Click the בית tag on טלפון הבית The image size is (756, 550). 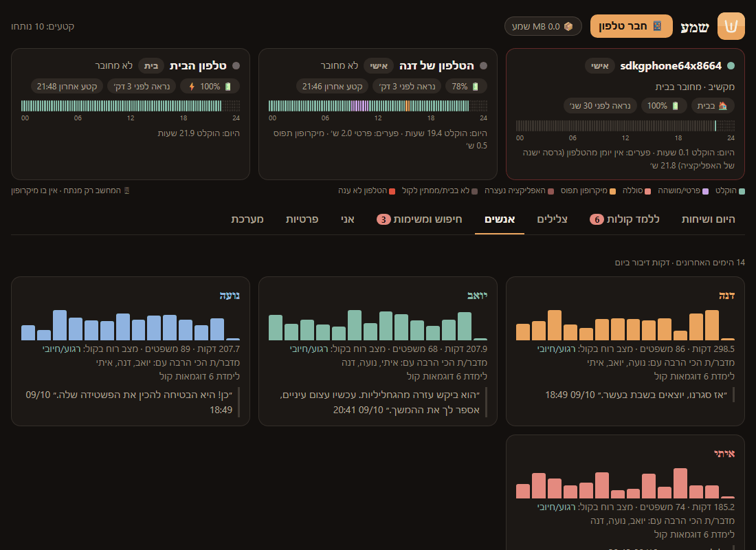[151, 65]
